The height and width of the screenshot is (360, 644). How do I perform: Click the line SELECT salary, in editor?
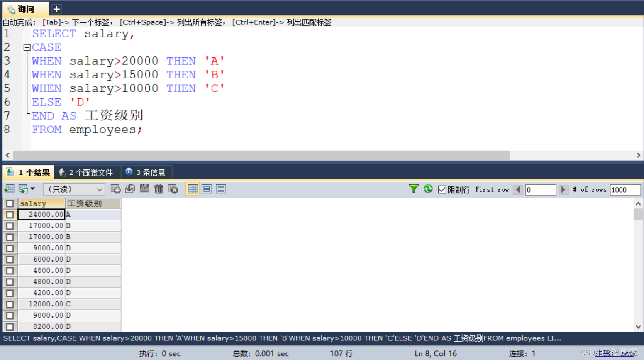[83, 34]
